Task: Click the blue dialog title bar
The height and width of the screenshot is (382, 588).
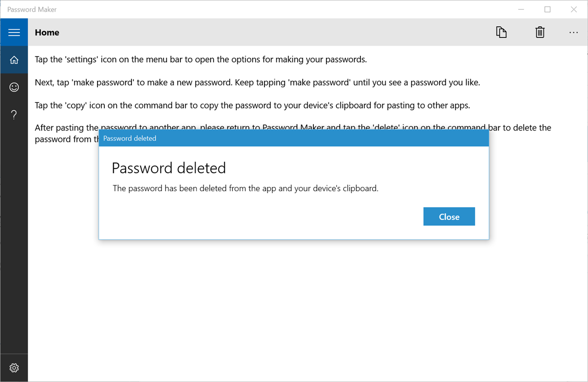Action: 294,138
